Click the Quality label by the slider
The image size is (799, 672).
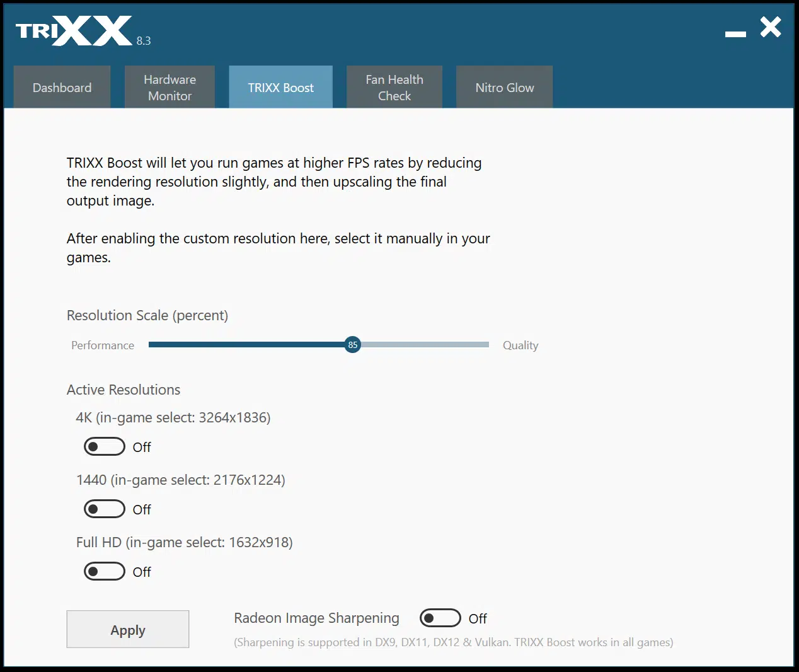(520, 345)
